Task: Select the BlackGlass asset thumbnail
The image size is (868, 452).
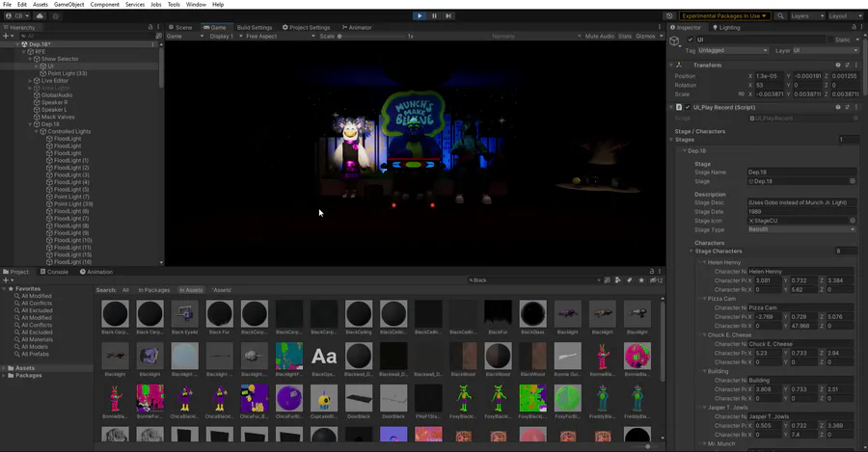Action: (x=532, y=313)
